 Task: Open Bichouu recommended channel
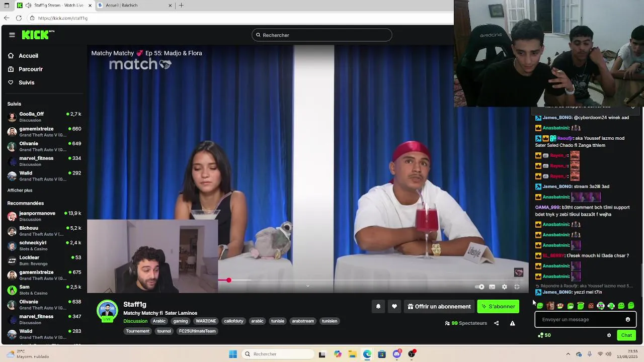click(44, 231)
